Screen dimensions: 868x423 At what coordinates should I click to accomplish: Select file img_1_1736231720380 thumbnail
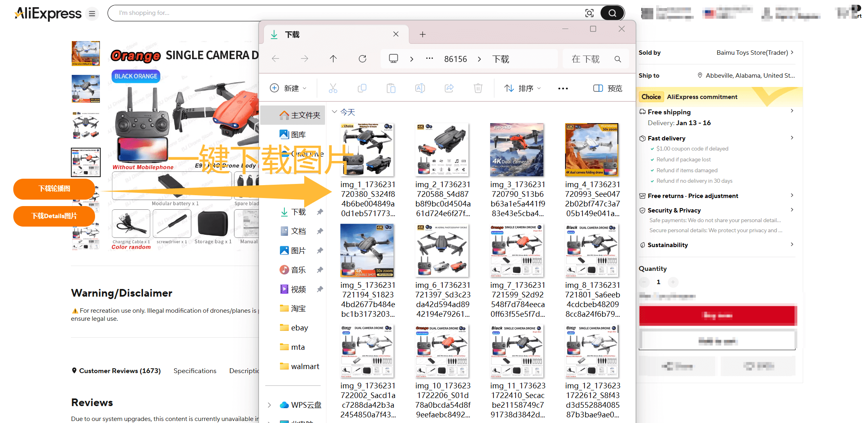click(367, 150)
